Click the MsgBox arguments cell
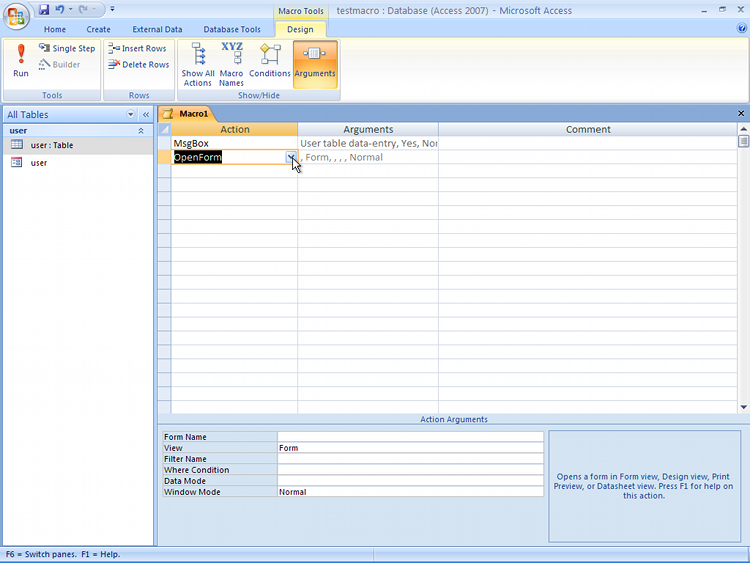This screenshot has width=750, height=563. [368, 143]
